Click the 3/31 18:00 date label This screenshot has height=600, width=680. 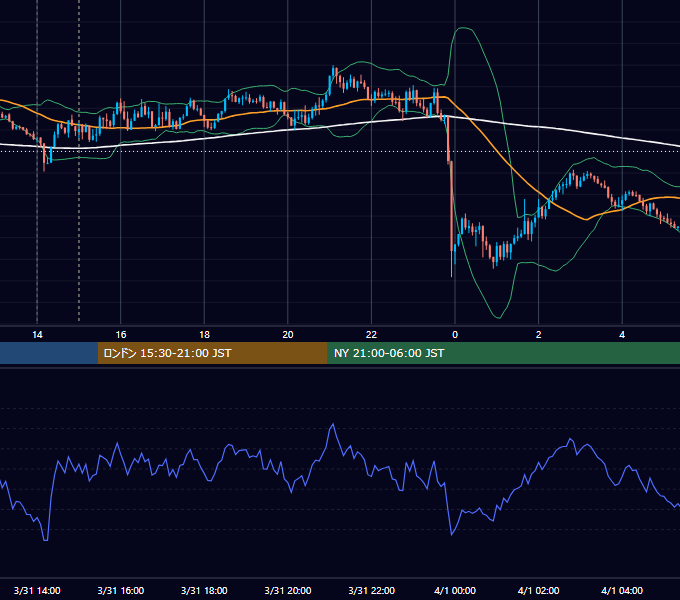pos(204,590)
